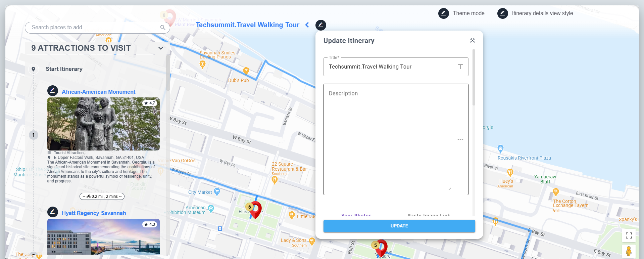Close the Update Itinerary dialog
Image resolution: width=644 pixels, height=259 pixels.
[x=472, y=41]
